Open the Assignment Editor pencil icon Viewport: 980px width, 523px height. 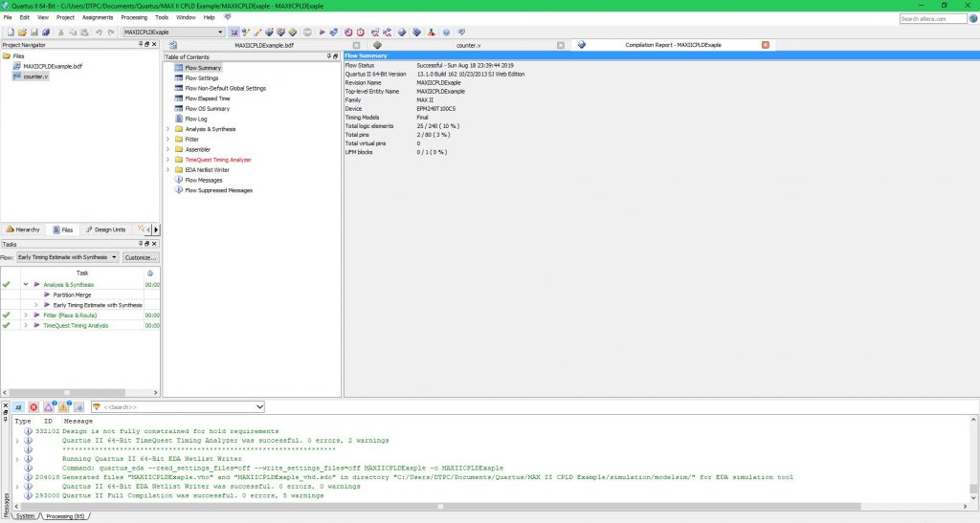(257, 33)
